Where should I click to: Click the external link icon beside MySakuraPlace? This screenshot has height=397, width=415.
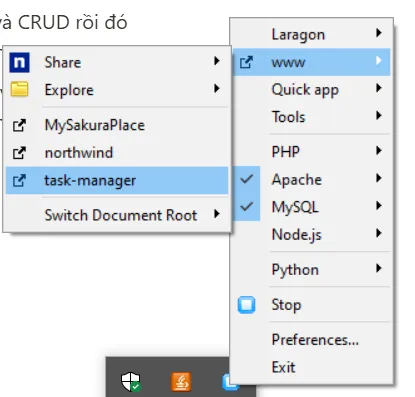19,126
